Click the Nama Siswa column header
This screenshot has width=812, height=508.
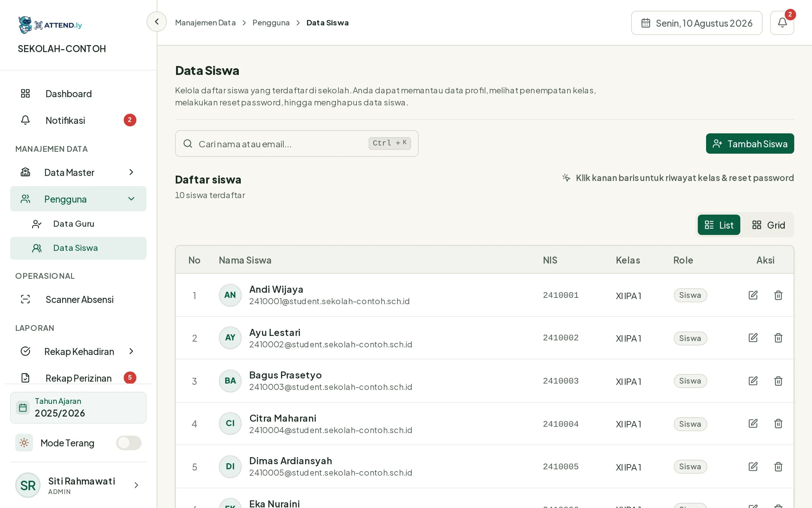coord(245,260)
